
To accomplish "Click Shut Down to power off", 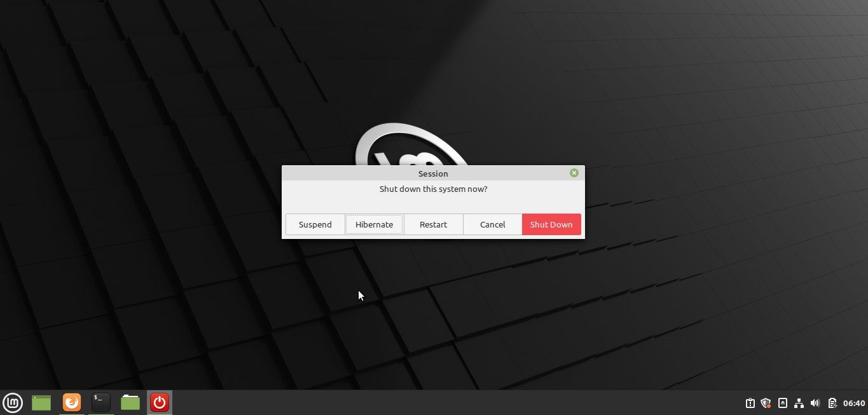I will tap(551, 224).
